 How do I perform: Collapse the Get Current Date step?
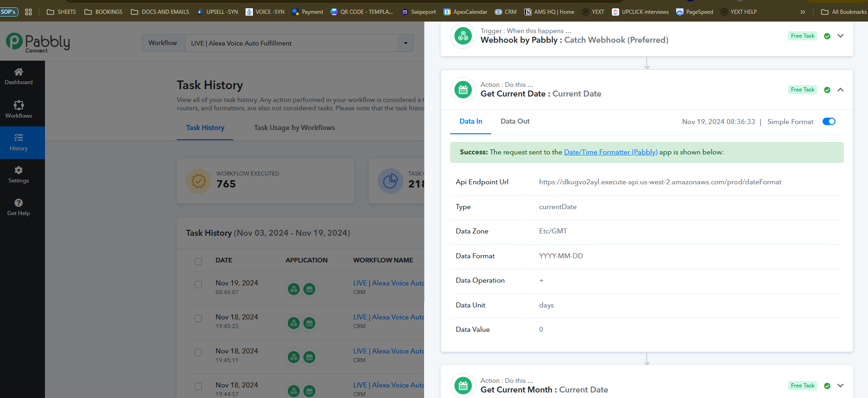840,90
